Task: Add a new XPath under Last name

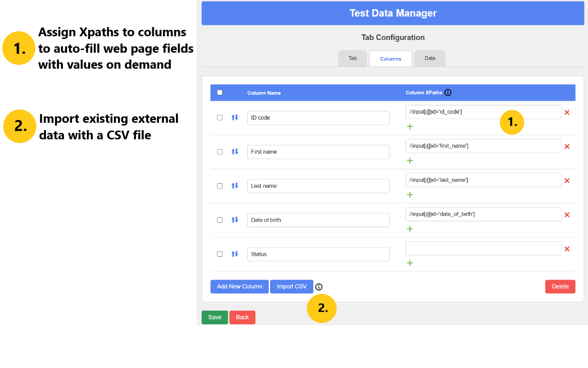Action: (x=409, y=195)
